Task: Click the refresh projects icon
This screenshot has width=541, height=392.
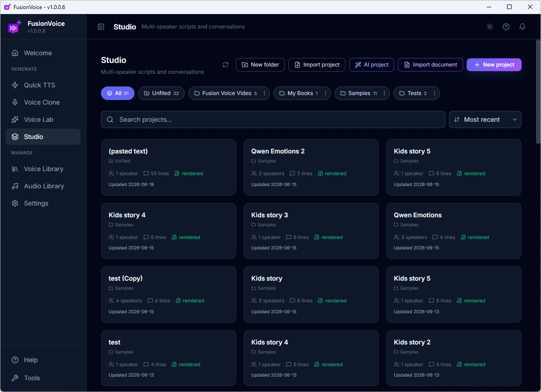Action: pyautogui.click(x=225, y=65)
